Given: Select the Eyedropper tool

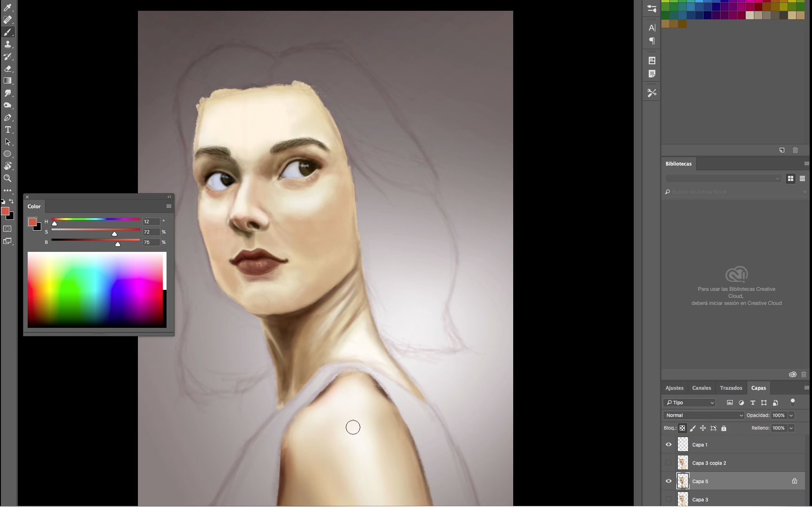Looking at the screenshot, I should pos(8,8).
